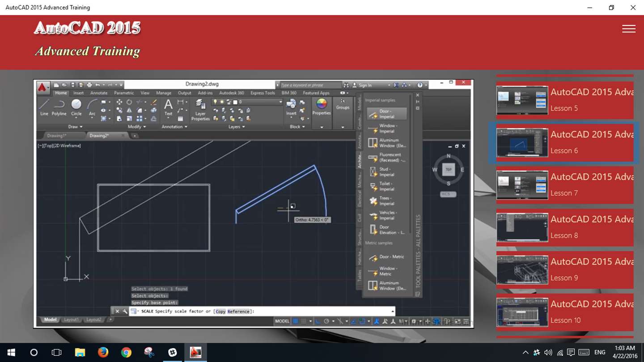Select the Line tool in Draw panel
The image size is (644, 362).
coord(44,107)
